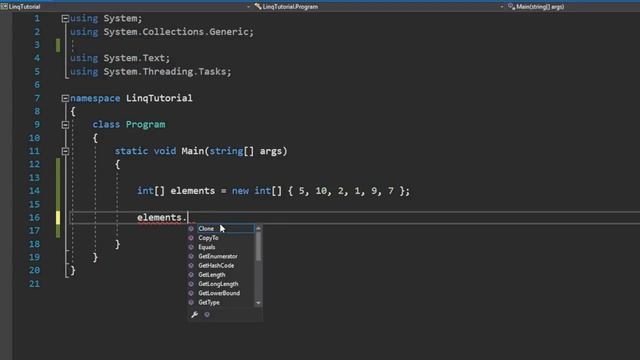Collapse the Main method region

point(65,151)
